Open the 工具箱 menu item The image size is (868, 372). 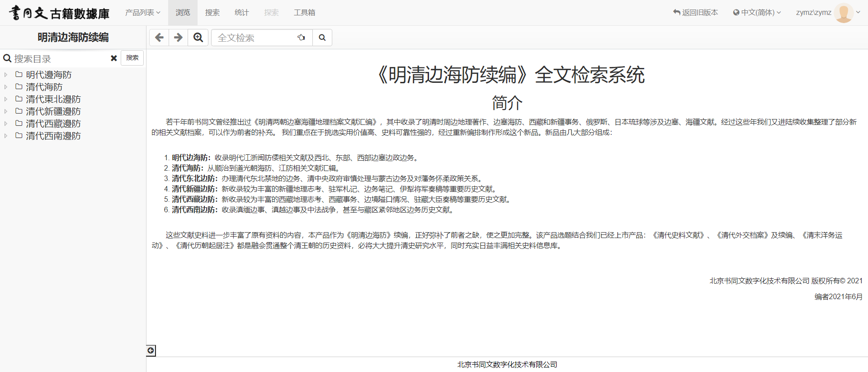[304, 13]
